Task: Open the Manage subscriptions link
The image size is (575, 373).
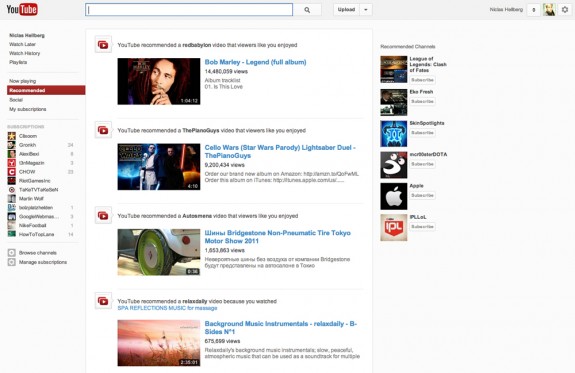Action: click(43, 262)
